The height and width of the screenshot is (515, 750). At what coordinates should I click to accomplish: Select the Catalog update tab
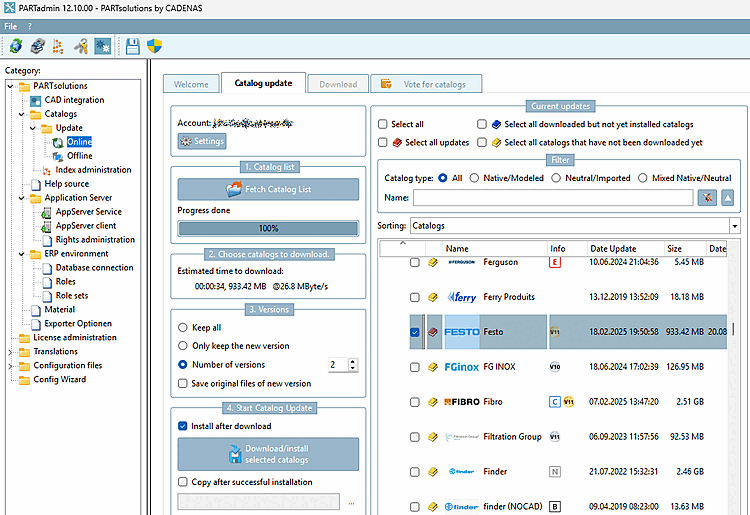click(x=264, y=83)
